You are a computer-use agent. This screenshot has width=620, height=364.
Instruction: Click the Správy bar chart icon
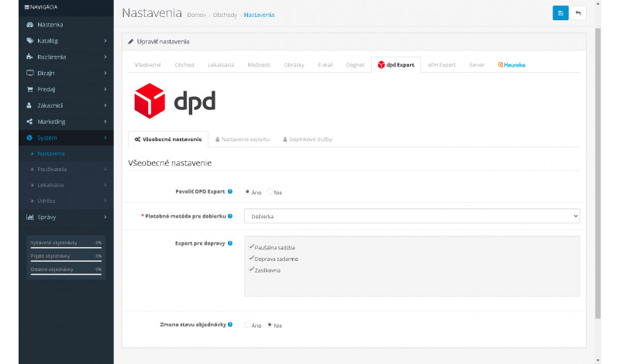(x=29, y=217)
